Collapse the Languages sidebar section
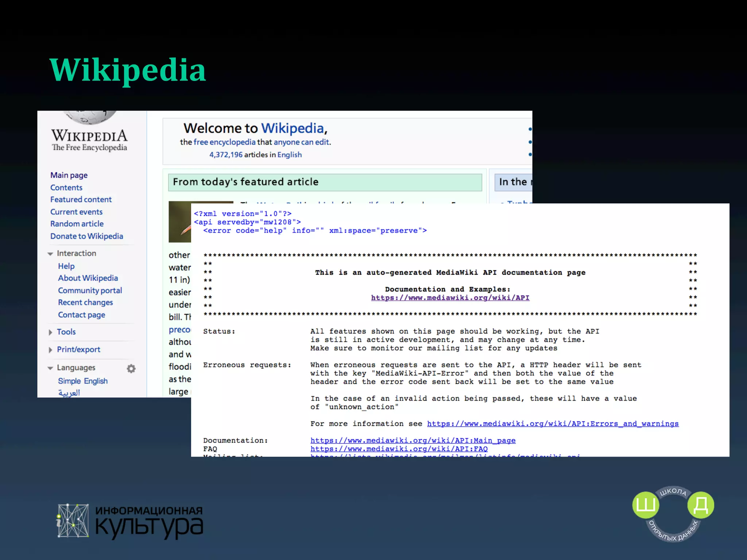This screenshot has height=560, width=747. point(50,368)
